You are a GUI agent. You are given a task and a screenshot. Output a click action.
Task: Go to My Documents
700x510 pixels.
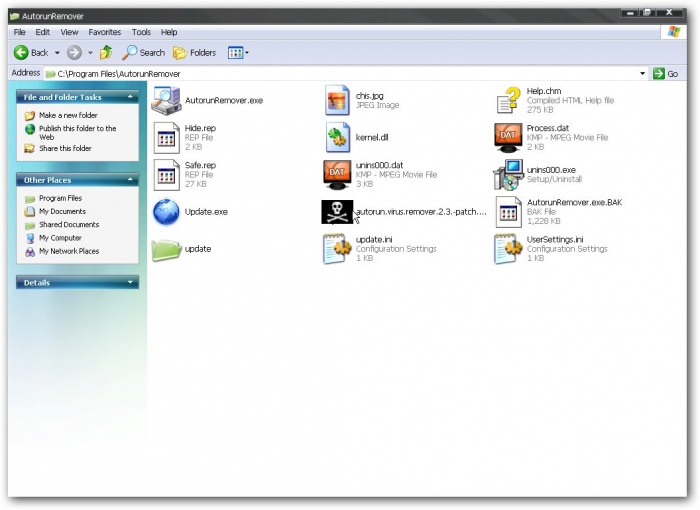point(62,211)
